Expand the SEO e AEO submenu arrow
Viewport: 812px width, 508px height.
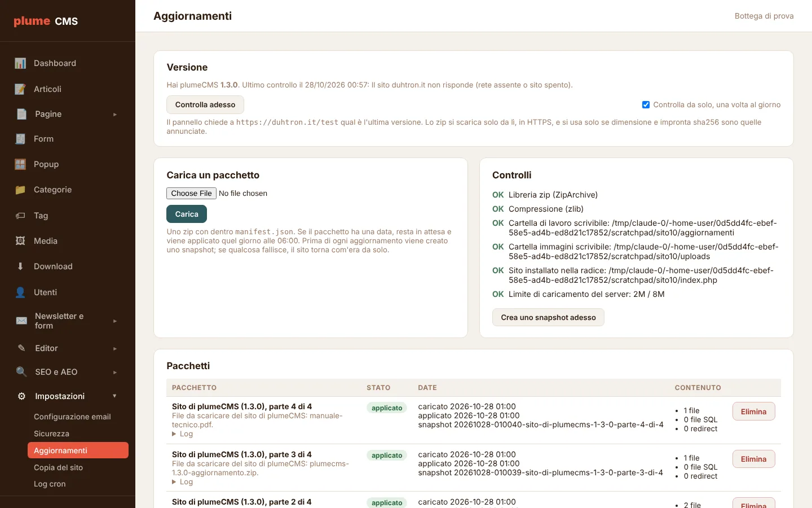pyautogui.click(x=115, y=373)
